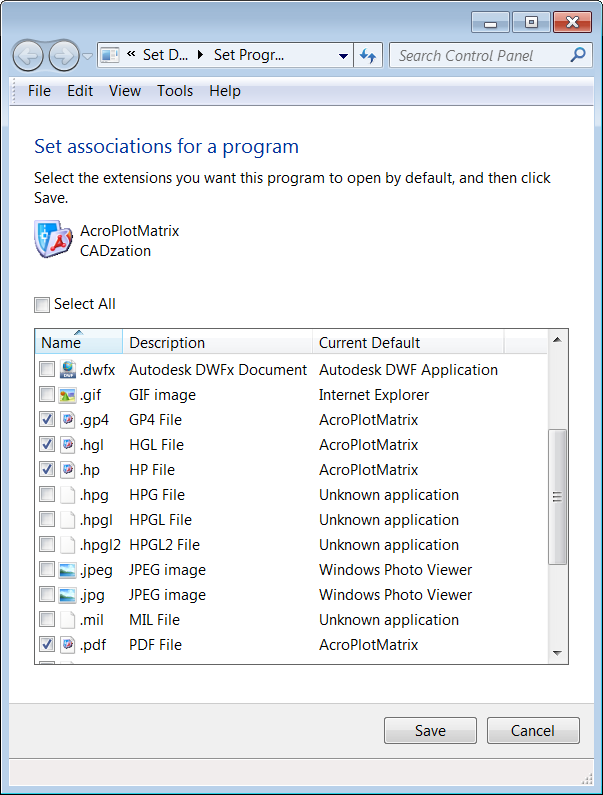603x795 pixels.
Task: Open the Help menu
Action: coord(225,91)
